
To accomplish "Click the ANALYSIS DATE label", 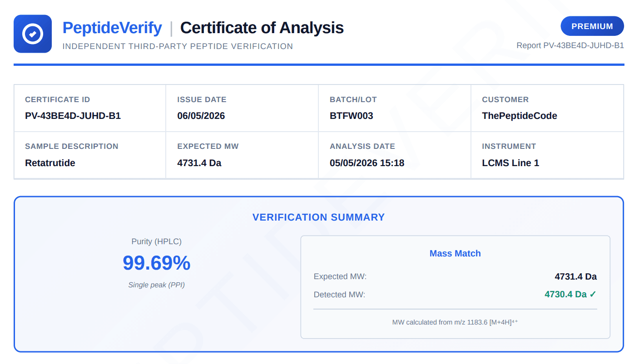I will tap(362, 146).
